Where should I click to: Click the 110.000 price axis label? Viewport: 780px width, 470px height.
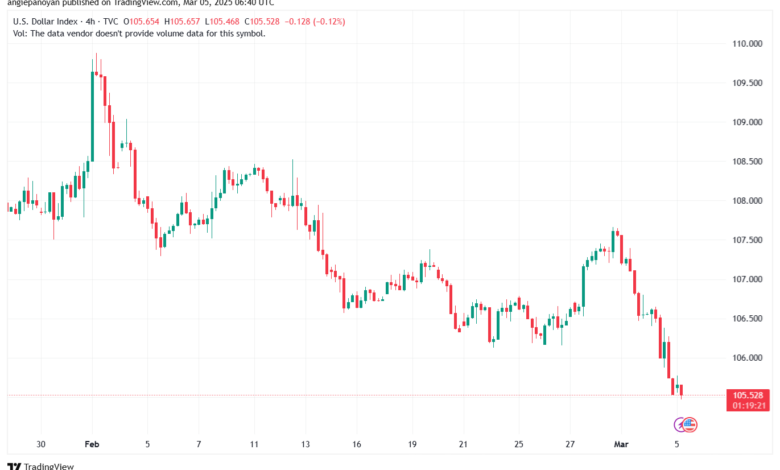coord(747,44)
